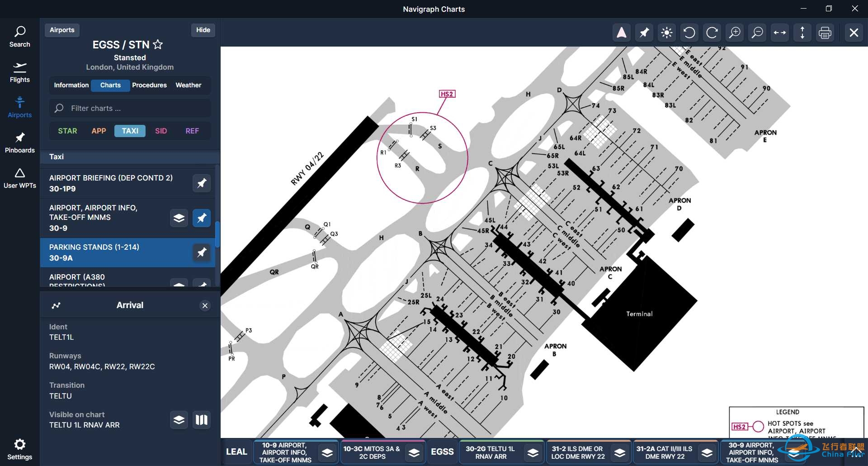
Task: Pin the Parking Stands 30-9A chart
Action: click(202, 252)
